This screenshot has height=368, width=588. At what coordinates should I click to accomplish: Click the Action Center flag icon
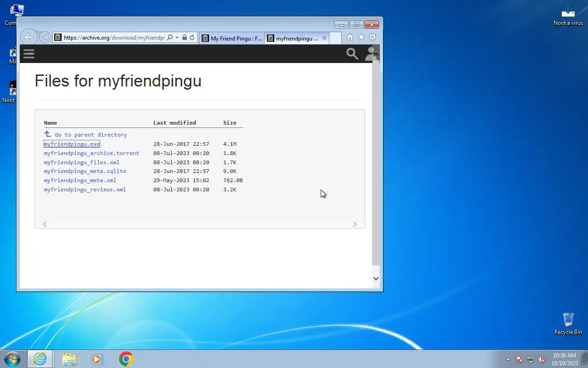[520, 359]
